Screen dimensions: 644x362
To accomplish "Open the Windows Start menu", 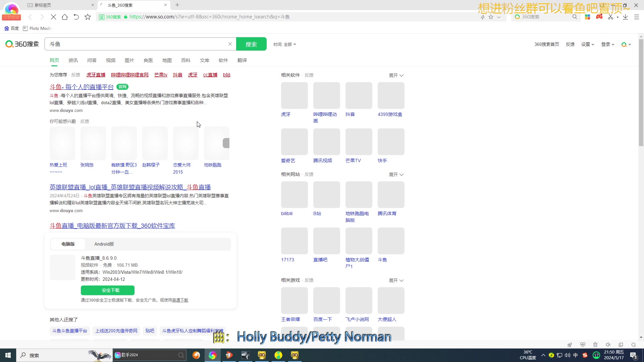I will (8, 355).
